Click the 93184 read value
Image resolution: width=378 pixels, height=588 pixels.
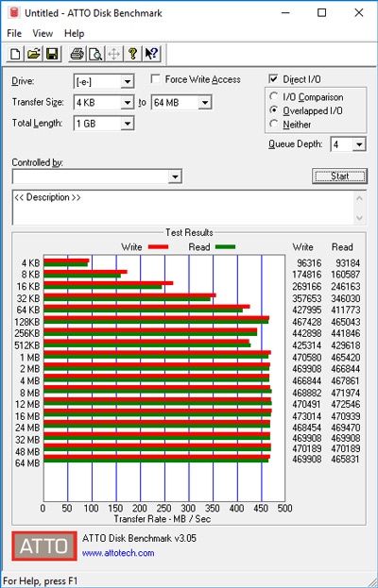pyautogui.click(x=348, y=263)
